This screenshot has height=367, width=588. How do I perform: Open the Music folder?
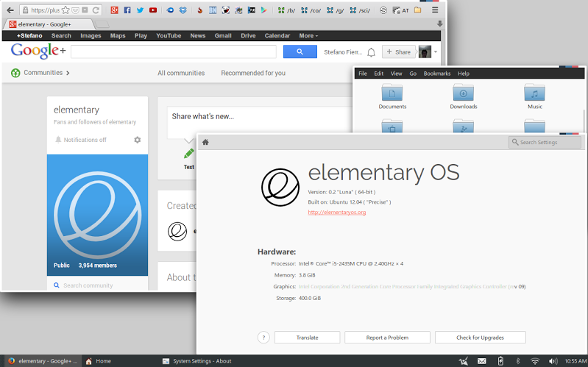[x=535, y=96]
